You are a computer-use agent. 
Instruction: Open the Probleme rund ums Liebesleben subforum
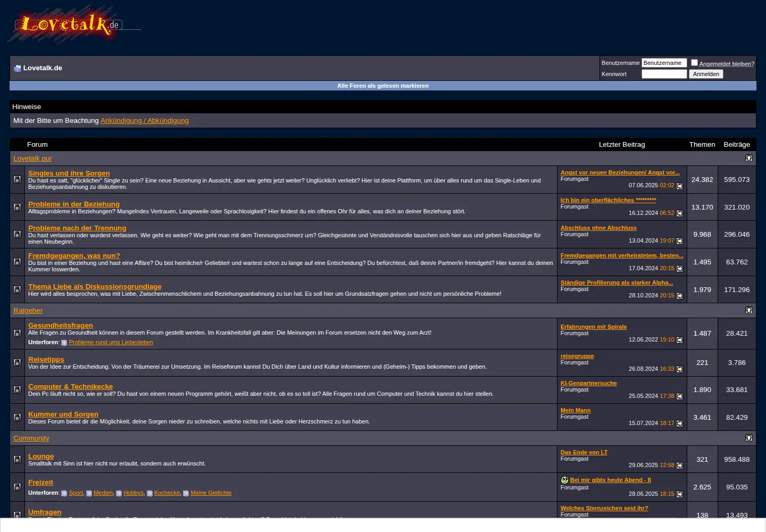click(111, 343)
